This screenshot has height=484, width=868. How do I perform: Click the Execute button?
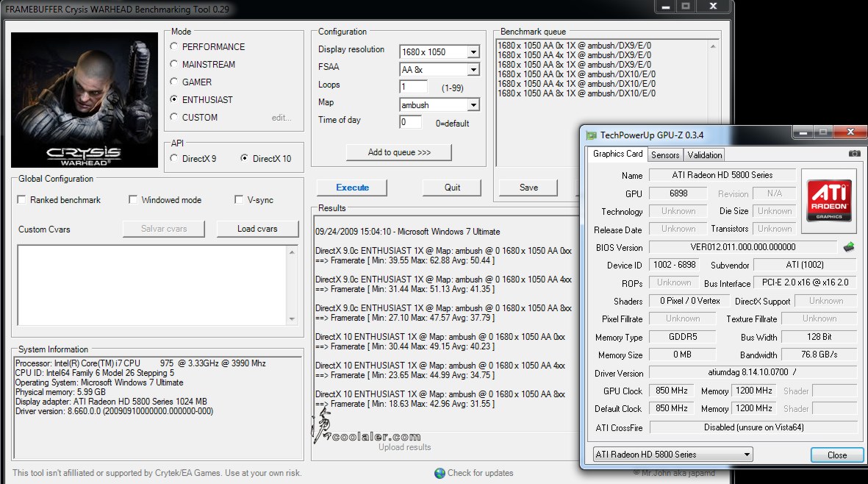click(352, 188)
